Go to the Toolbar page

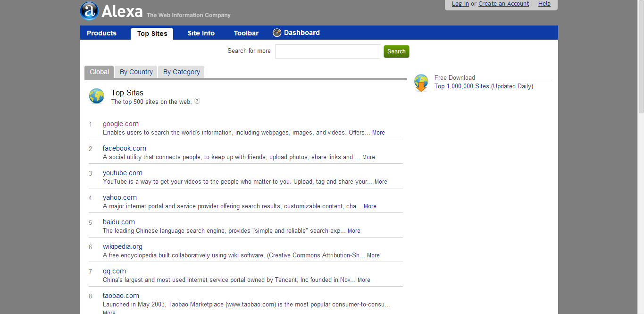(x=246, y=33)
